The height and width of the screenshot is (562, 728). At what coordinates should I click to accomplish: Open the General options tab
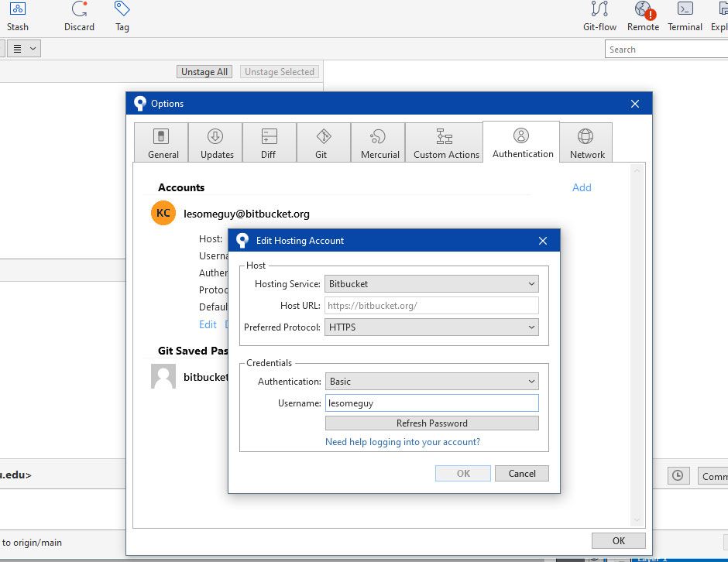[161, 143]
